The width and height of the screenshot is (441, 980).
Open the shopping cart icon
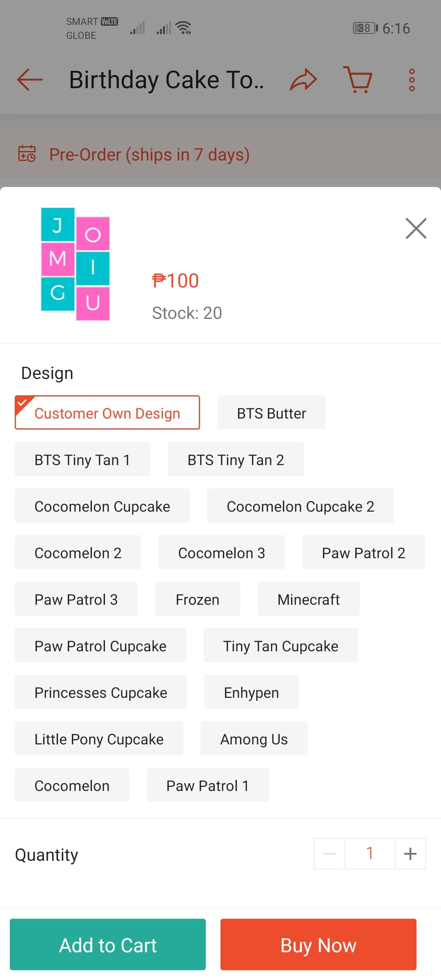pyautogui.click(x=358, y=79)
